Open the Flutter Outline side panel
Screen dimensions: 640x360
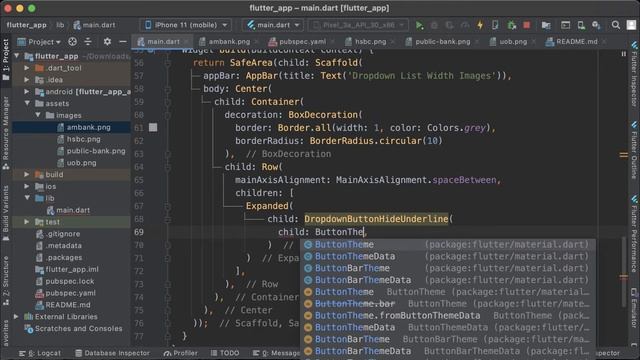pyautogui.click(x=634, y=150)
